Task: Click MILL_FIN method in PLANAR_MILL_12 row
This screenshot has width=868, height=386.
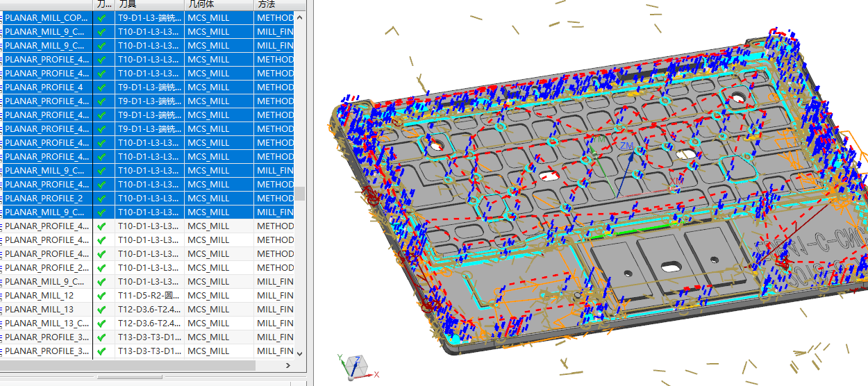Action: pos(274,295)
